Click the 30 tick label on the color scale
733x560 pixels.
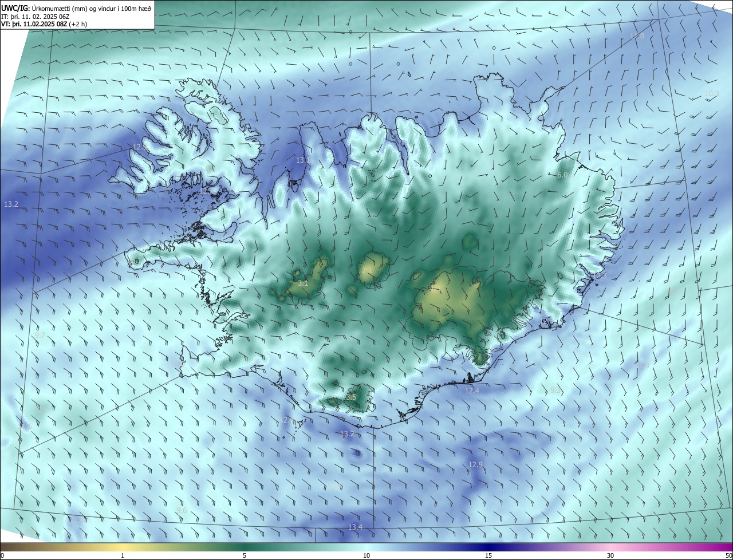(610, 555)
